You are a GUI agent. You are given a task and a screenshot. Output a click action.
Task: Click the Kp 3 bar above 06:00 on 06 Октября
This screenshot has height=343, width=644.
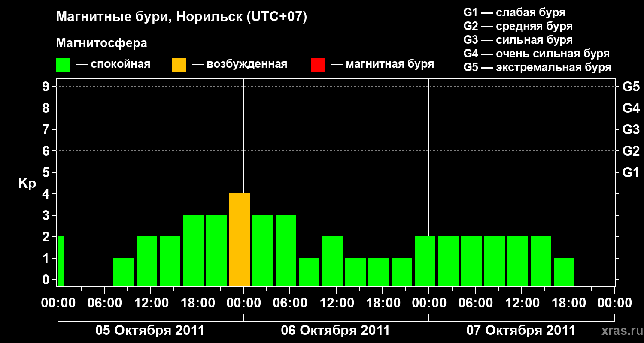(286, 251)
